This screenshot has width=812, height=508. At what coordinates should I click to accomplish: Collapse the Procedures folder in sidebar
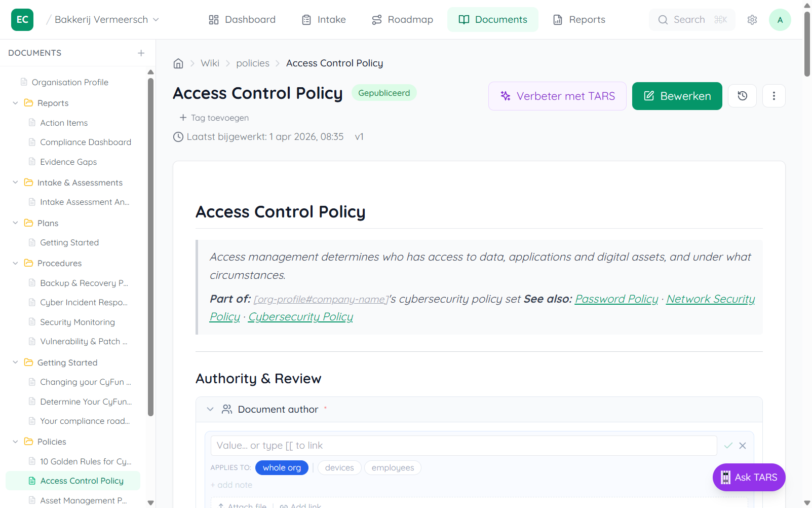click(x=15, y=263)
